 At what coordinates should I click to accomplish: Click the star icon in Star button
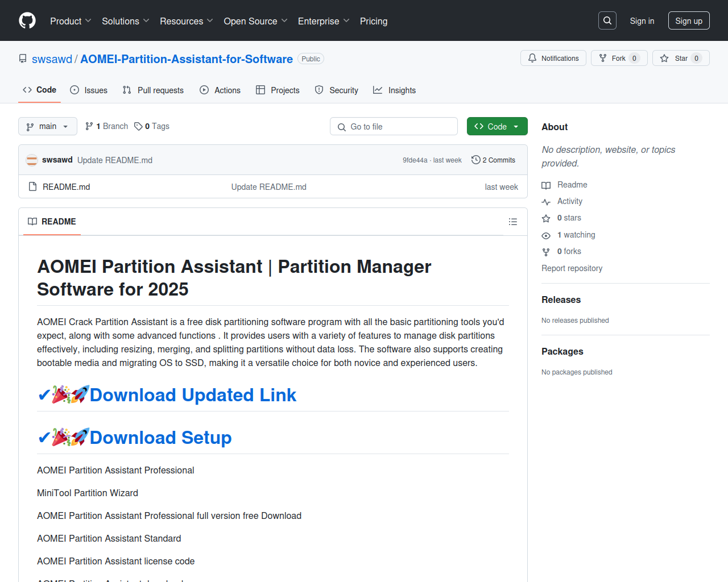664,58
